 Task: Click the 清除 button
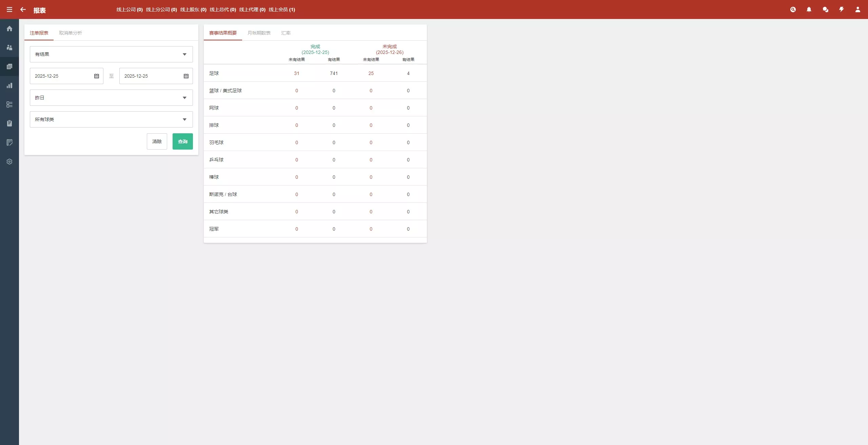[x=157, y=141]
